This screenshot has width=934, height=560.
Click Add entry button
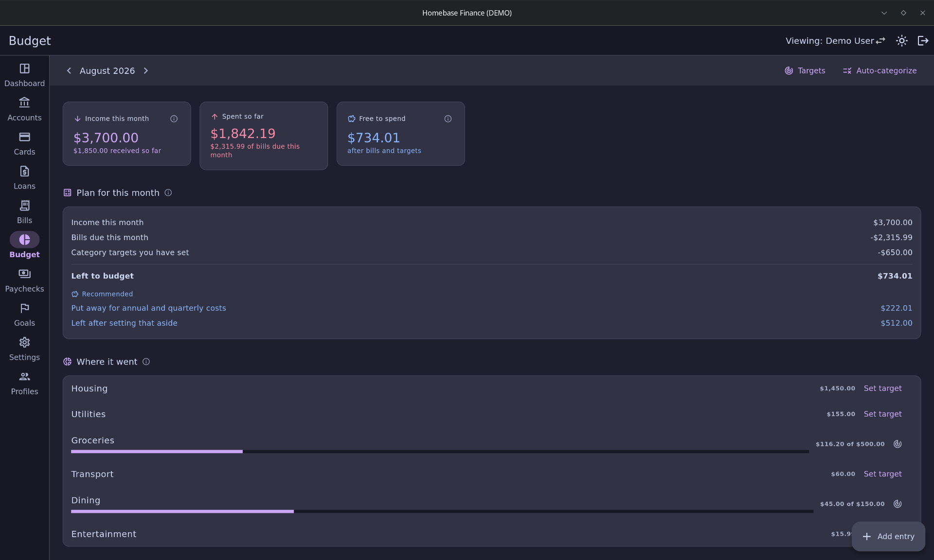click(x=888, y=537)
